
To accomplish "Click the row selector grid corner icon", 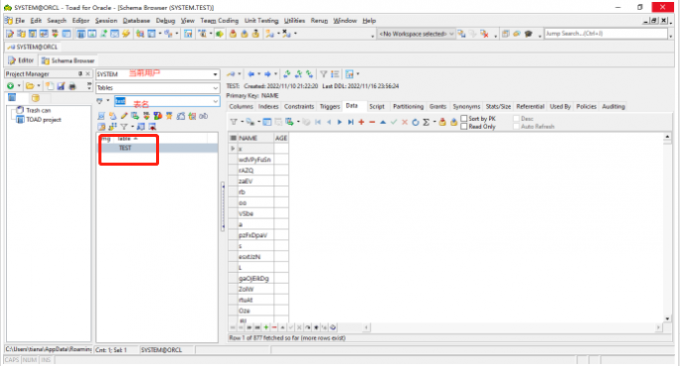I will point(233,138).
